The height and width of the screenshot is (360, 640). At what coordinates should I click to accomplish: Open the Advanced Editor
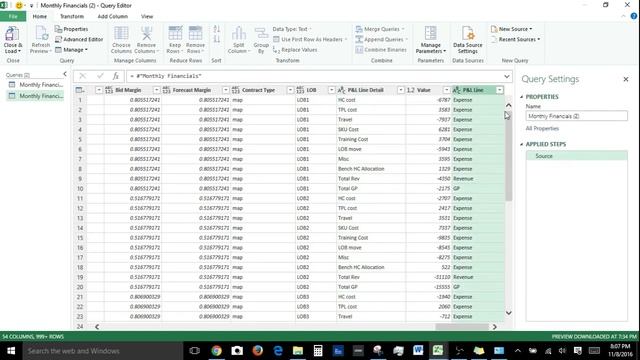[x=79, y=39]
